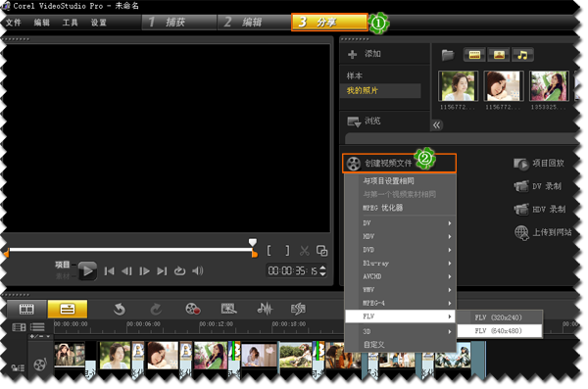Viewport: 588px width, 389px height.
Task: Jump to end of the preview
Action: [x=162, y=270]
